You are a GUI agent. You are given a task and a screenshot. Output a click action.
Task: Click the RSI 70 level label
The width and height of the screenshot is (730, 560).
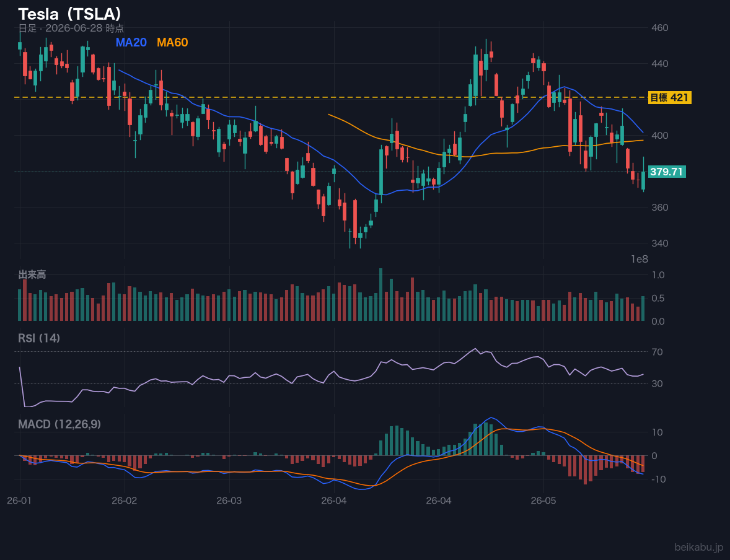pyautogui.click(x=657, y=352)
